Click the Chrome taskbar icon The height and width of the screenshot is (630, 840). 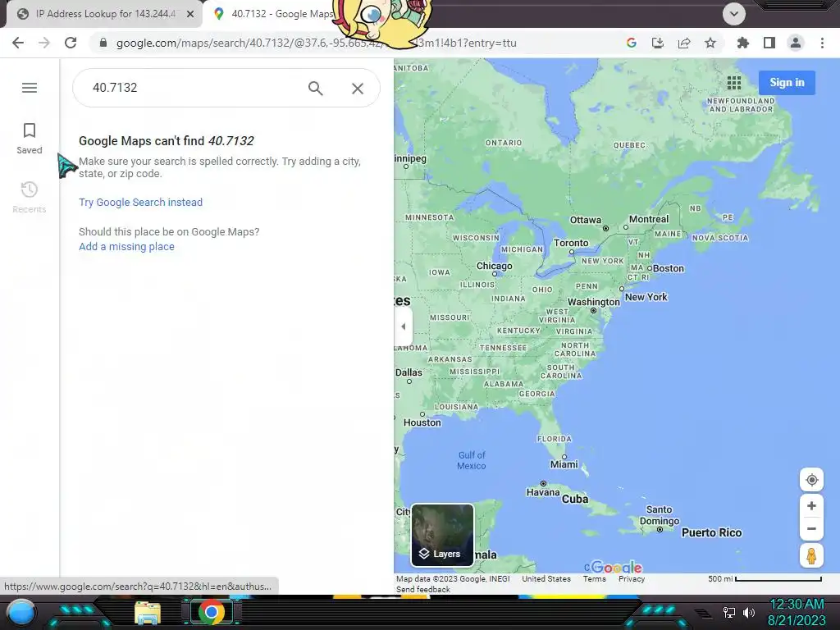[x=212, y=612]
